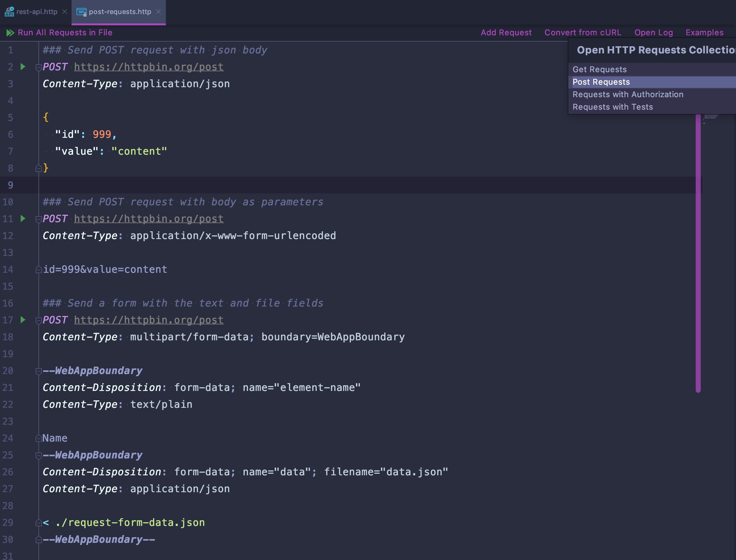Viewport: 736px width, 560px height.
Task: Open Requests with Authorization collection
Action: point(628,94)
